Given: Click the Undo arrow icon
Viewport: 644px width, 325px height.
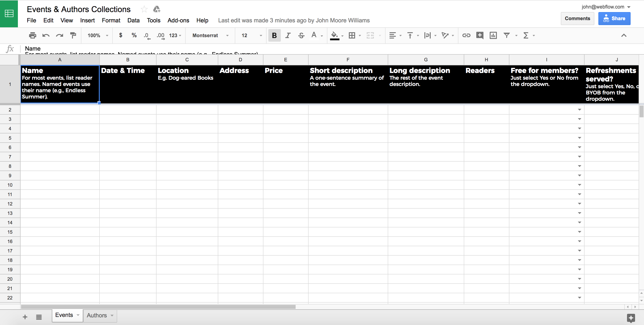Looking at the screenshot, I should [46, 36].
